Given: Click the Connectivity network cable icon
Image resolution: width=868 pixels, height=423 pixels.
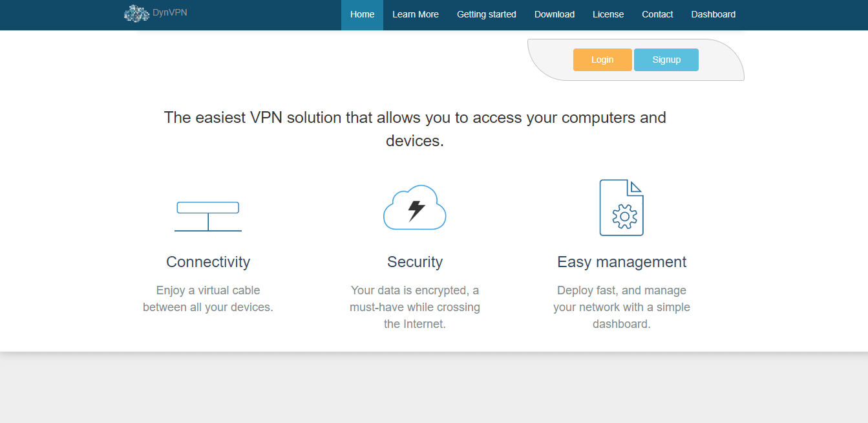Looking at the screenshot, I should click(x=208, y=217).
